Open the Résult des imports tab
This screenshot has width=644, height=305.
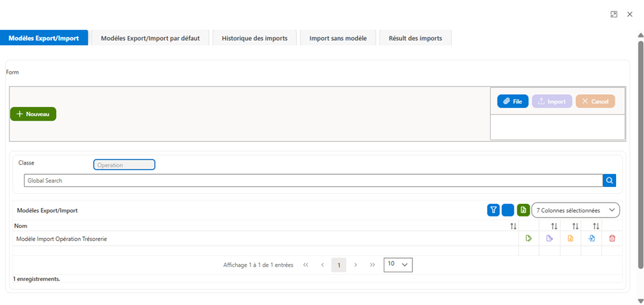coord(416,38)
